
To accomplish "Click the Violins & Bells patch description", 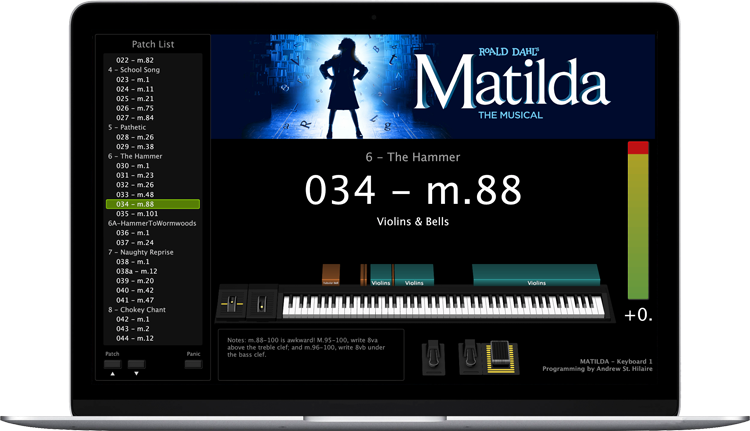I will (413, 221).
